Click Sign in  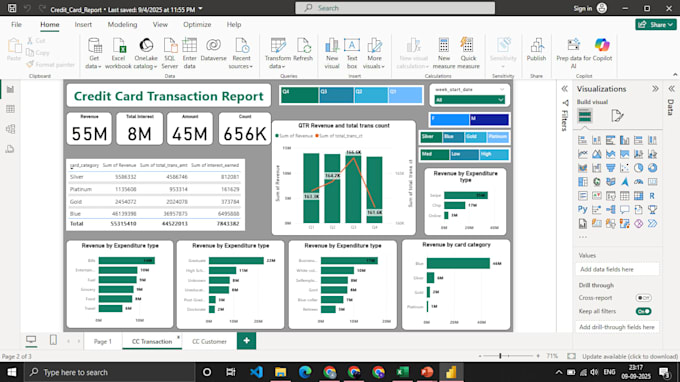pyautogui.click(x=582, y=8)
